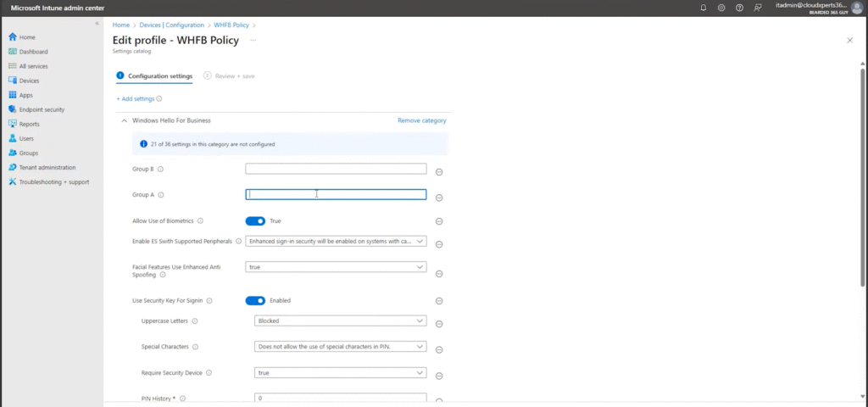Image resolution: width=868 pixels, height=407 pixels.
Task: Collapse the Windows Hello For Business category
Action: coord(124,120)
